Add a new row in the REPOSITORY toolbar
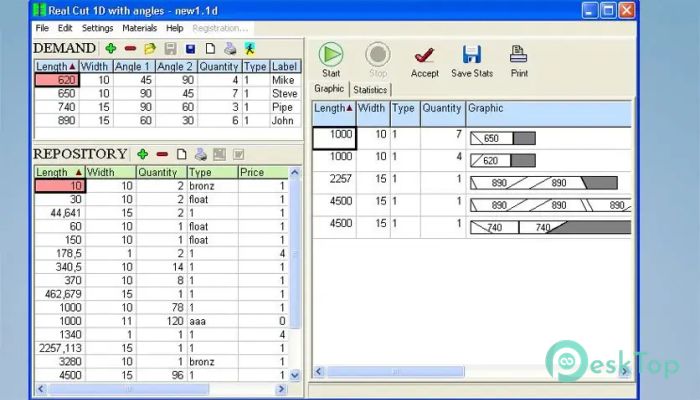Viewport: 700px width, 400px height. click(142, 154)
